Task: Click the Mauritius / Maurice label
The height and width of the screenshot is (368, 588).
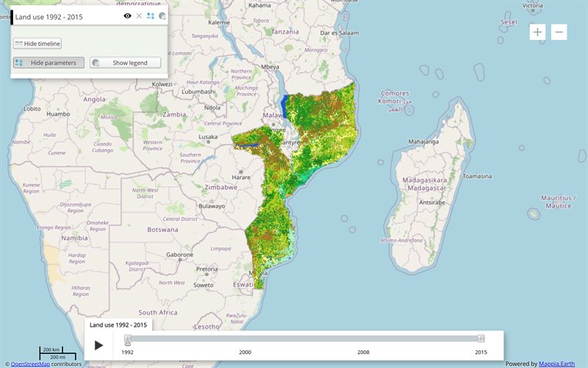Action: click(x=559, y=202)
